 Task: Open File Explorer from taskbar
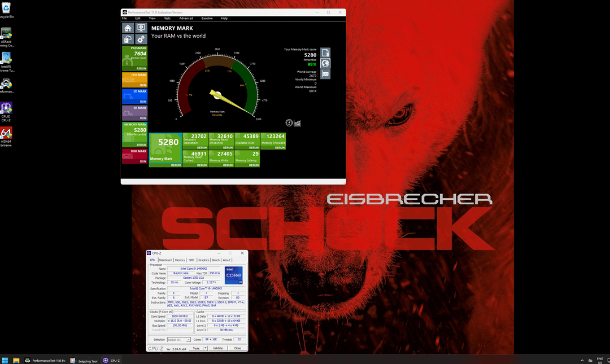pyautogui.click(x=16, y=361)
